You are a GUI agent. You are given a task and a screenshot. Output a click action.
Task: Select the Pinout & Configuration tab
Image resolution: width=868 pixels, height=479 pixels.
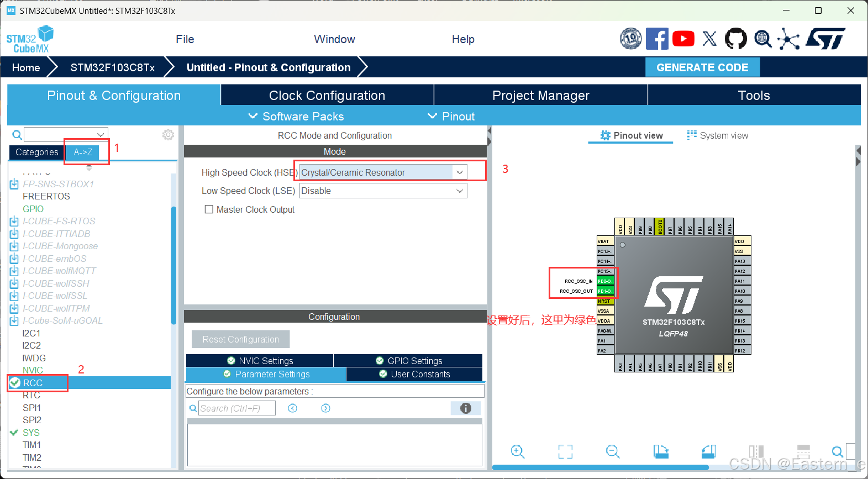point(114,95)
